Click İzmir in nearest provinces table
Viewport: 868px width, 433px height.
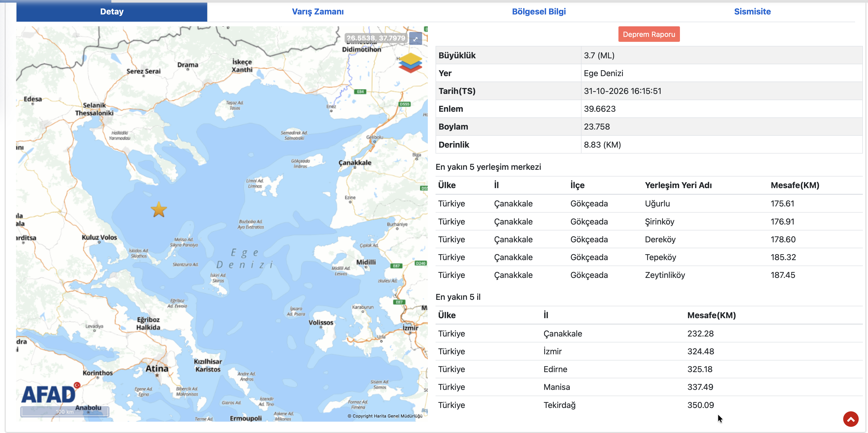click(552, 351)
